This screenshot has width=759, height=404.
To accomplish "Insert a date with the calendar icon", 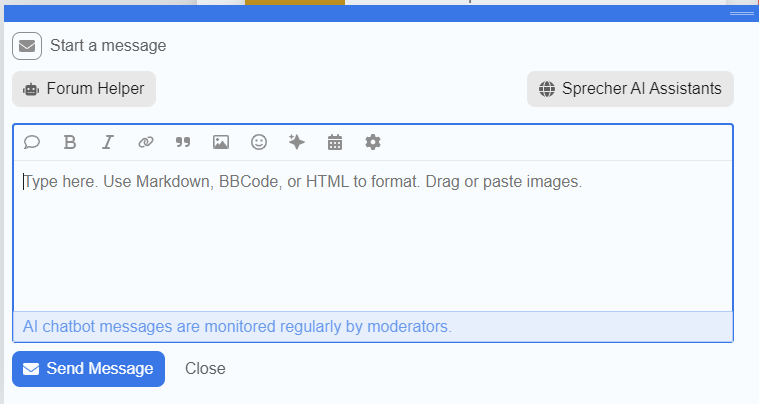I will point(335,143).
